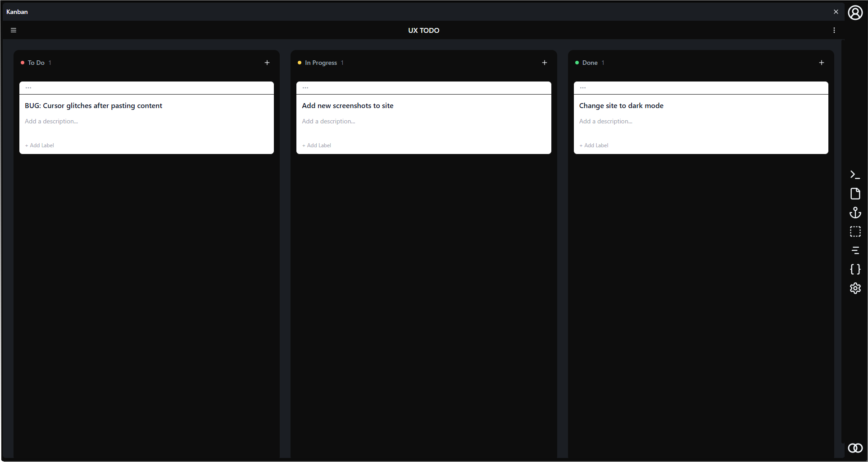Open the user profile icon top right
This screenshot has height=462, width=868.
tap(855, 13)
